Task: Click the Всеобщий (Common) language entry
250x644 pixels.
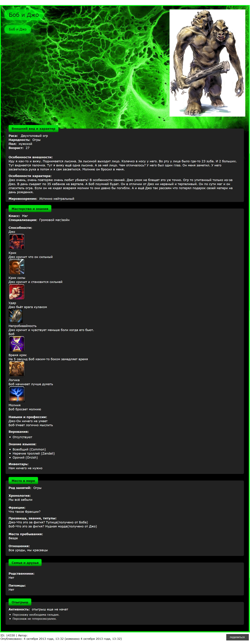Action: click(x=29, y=449)
